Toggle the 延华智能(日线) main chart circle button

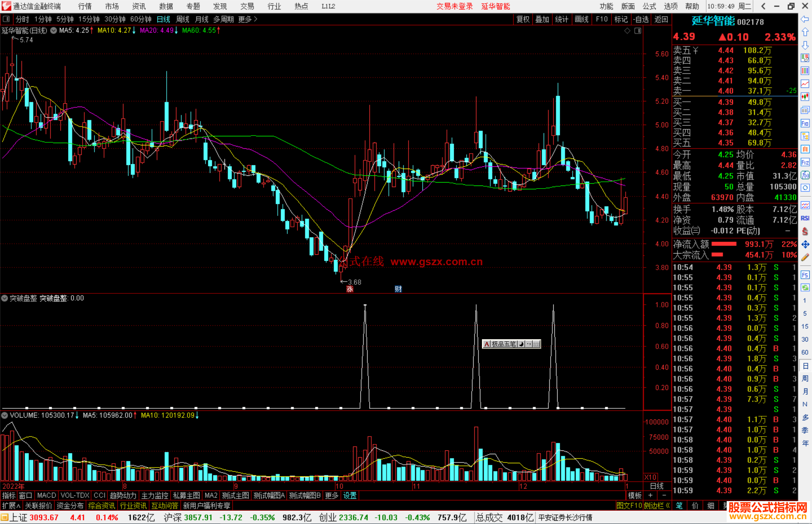[54, 30]
